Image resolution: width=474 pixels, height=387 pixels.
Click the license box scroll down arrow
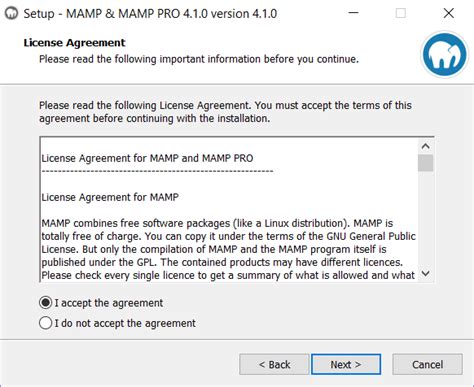[426, 274]
